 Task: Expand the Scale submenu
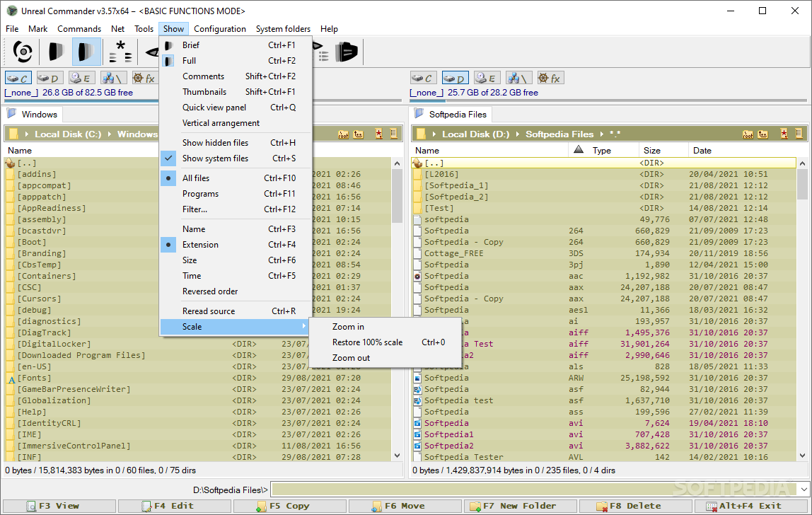pos(236,326)
